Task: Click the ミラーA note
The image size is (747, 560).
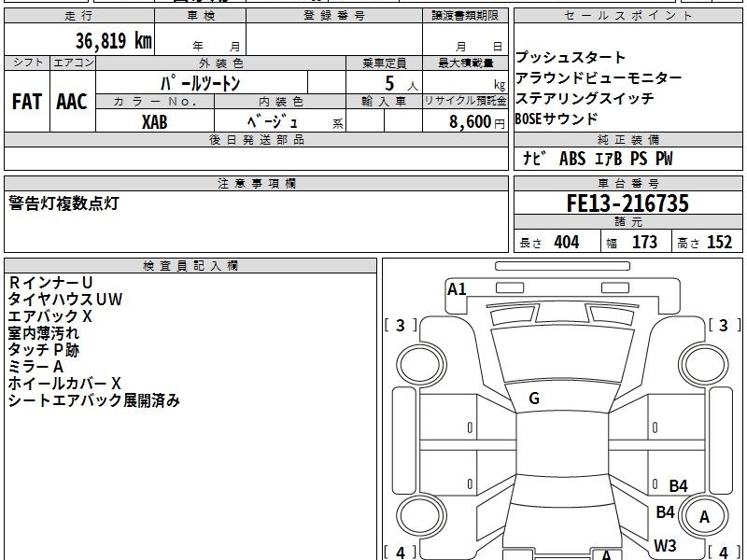Action: pyautogui.click(x=35, y=366)
